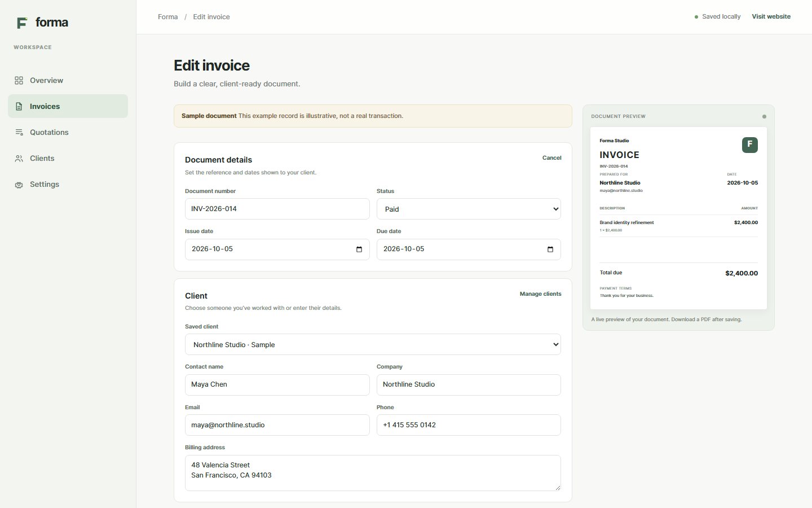Click the Sample document notice banner text
The height and width of the screenshot is (508, 812).
[292, 116]
